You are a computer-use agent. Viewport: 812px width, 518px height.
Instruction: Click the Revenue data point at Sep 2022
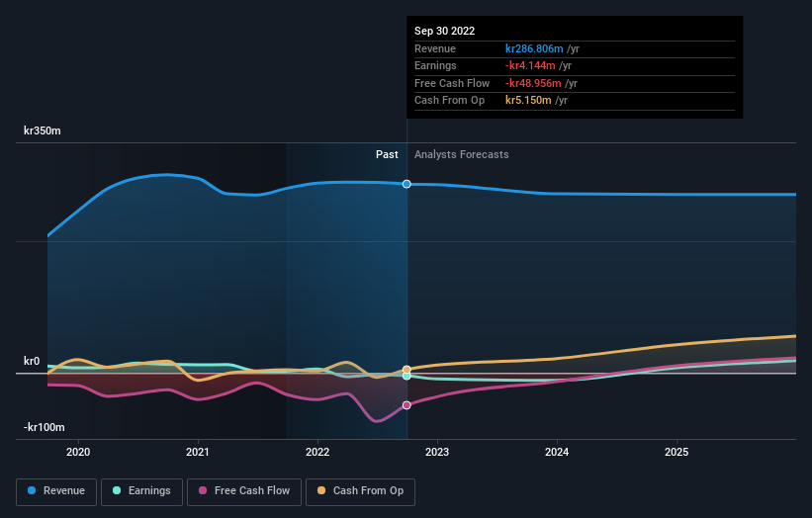tap(407, 184)
